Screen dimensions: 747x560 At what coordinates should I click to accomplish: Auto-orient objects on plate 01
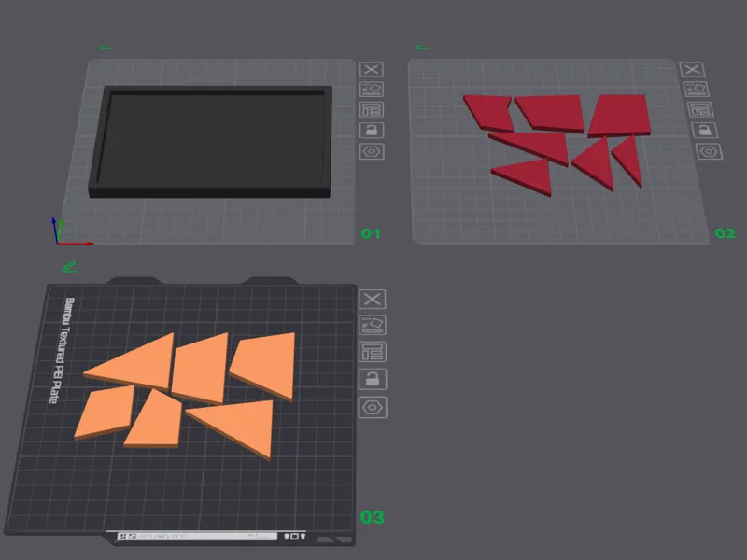point(372,90)
